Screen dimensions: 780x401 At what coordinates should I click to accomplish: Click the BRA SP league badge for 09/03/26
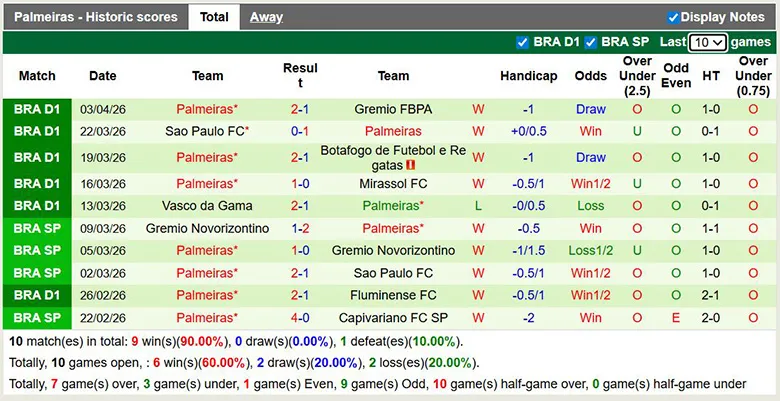tap(37, 228)
